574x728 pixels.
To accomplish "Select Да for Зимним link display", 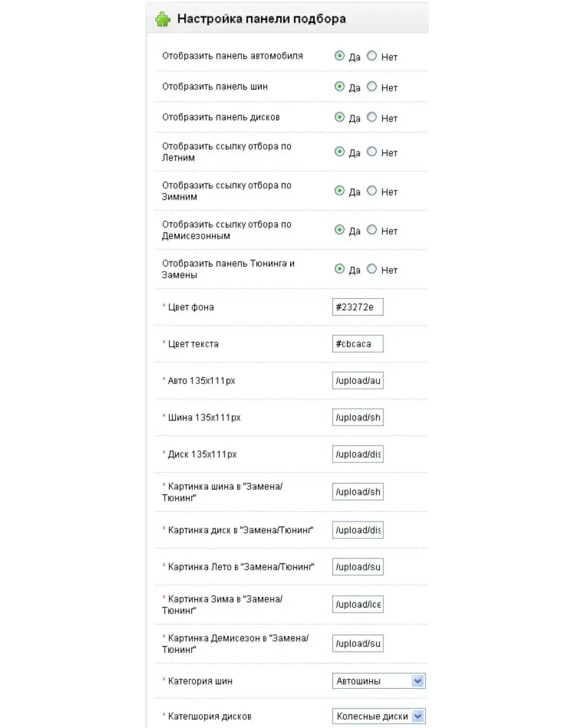I will coord(339,191).
